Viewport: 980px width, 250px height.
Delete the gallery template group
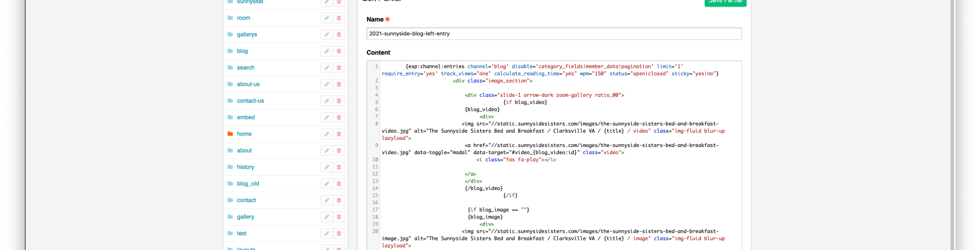point(339,217)
